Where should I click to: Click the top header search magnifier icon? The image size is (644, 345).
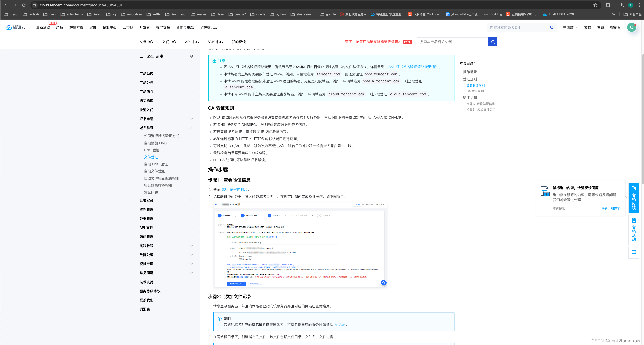(x=552, y=27)
